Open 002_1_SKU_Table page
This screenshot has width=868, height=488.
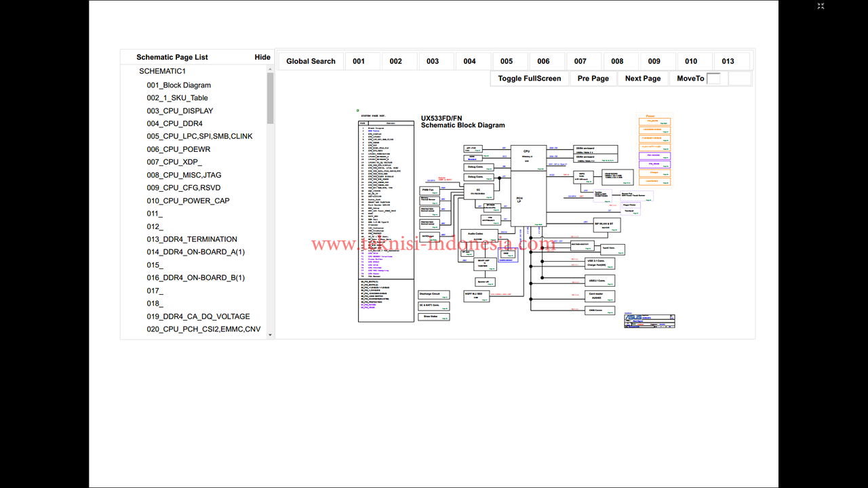pyautogui.click(x=178, y=98)
